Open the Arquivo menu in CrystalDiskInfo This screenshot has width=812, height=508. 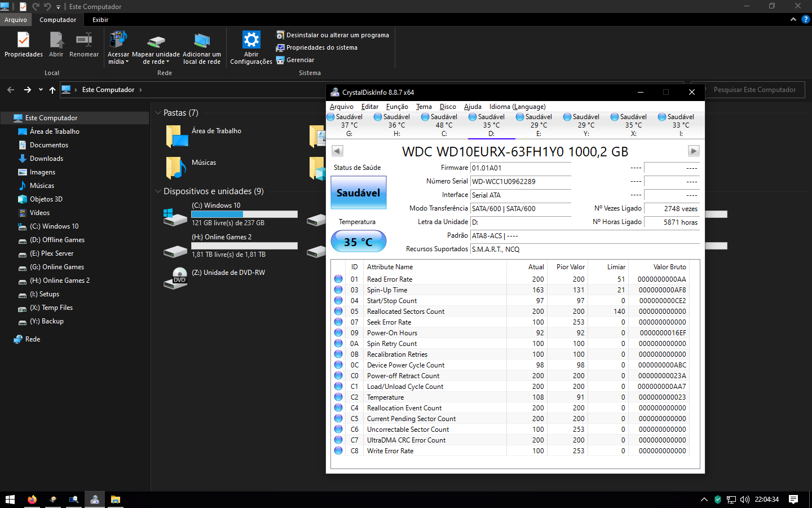[342, 107]
